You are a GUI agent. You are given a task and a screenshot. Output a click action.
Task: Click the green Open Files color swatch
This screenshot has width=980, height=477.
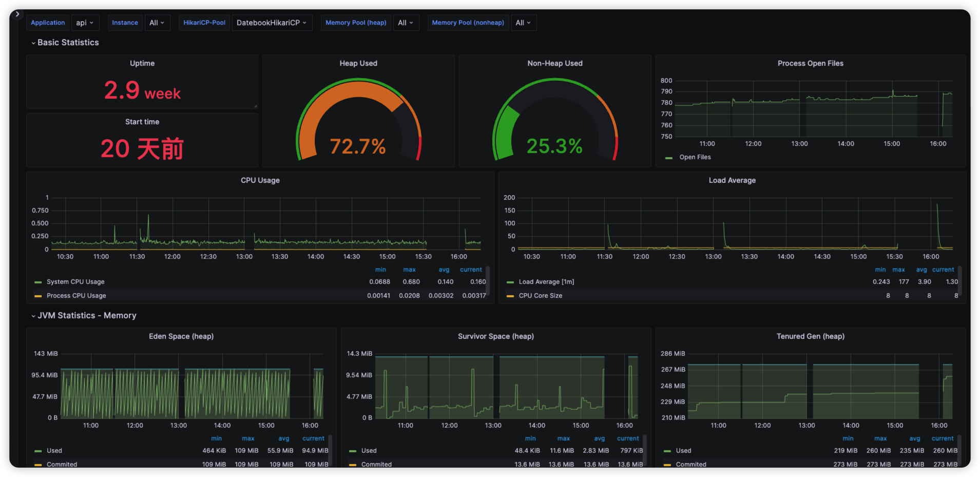pos(669,158)
